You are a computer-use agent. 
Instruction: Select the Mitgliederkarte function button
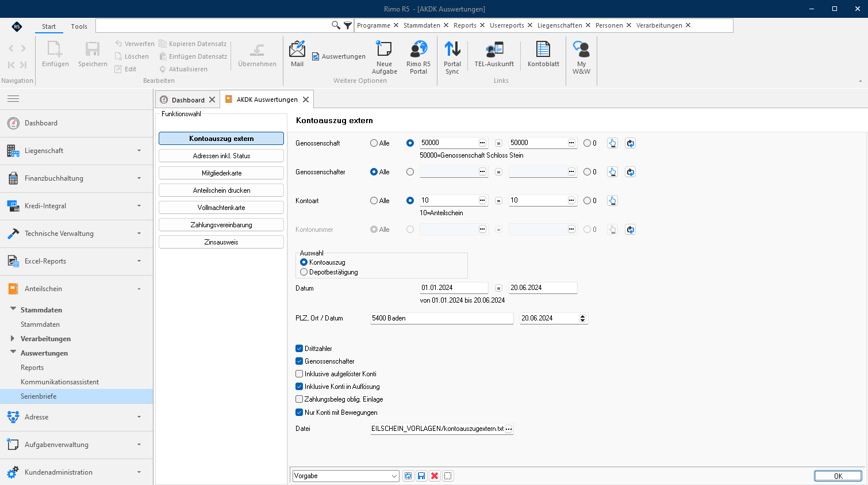[x=221, y=173]
